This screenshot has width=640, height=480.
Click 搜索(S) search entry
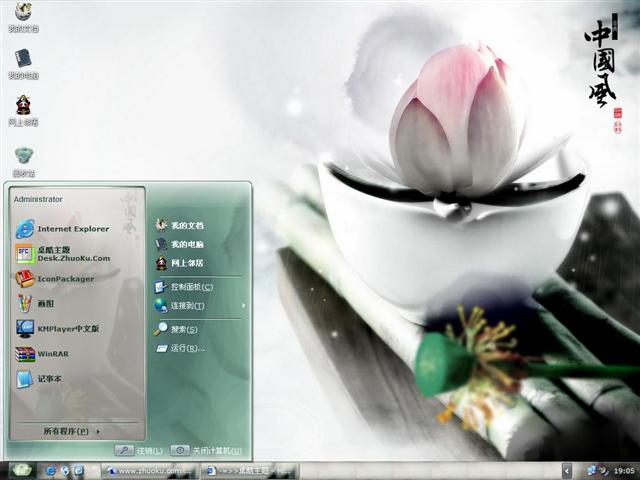click(184, 329)
